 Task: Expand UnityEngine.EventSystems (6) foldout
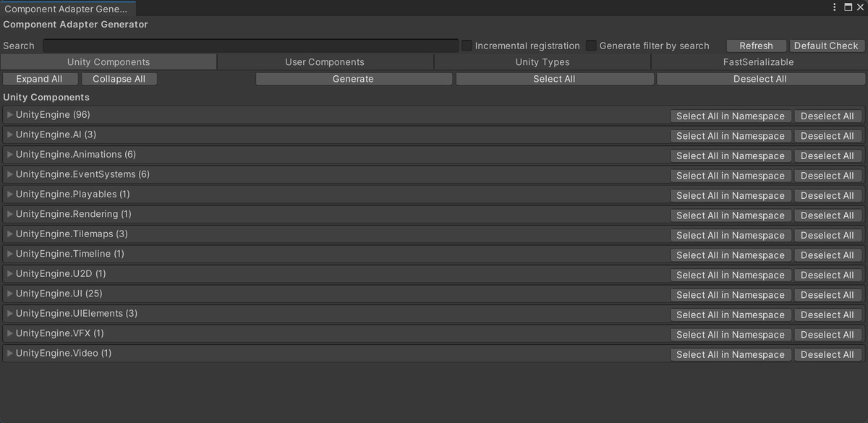coord(10,174)
